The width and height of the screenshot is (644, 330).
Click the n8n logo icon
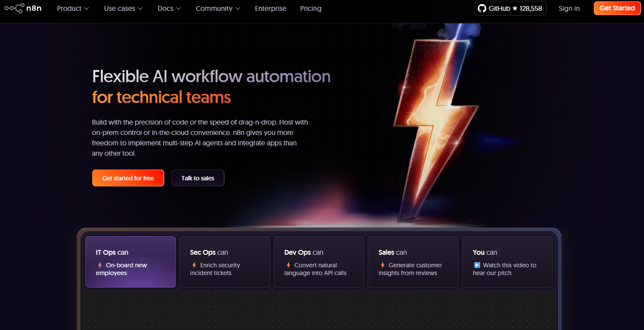click(x=14, y=8)
